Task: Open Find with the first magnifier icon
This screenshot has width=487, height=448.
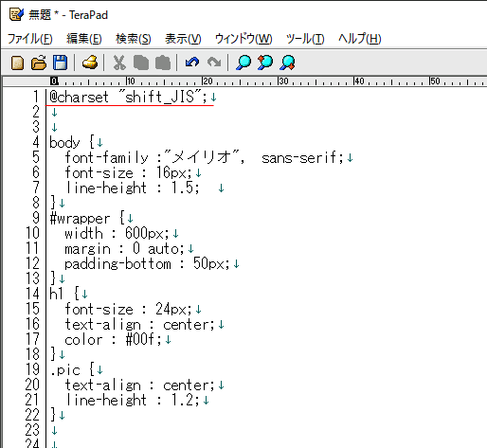Action: (x=243, y=63)
